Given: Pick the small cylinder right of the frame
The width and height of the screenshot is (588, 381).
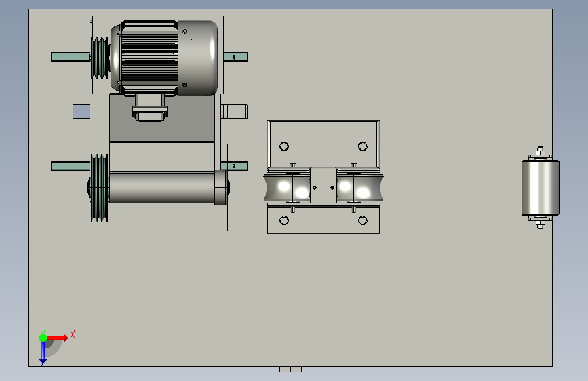Looking at the screenshot, I should pyautogui.click(x=235, y=111).
